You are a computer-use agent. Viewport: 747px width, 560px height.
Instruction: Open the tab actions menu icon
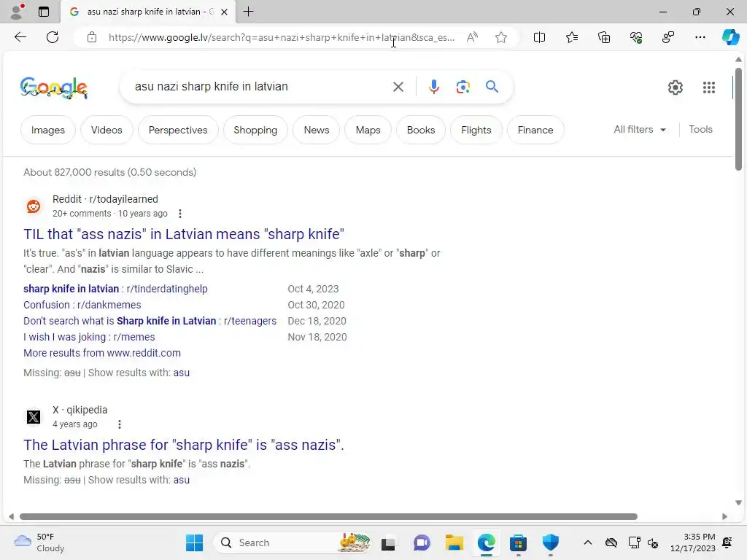pyautogui.click(x=44, y=12)
